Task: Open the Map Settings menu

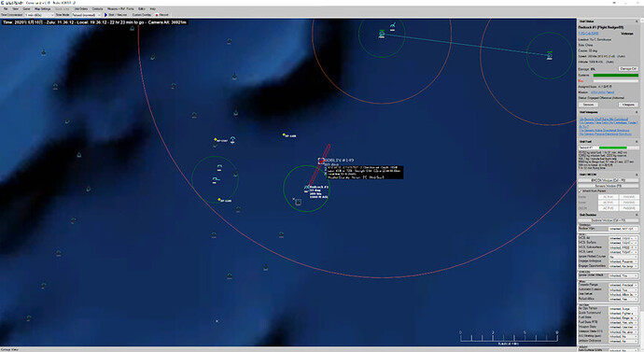Action: 42,8
